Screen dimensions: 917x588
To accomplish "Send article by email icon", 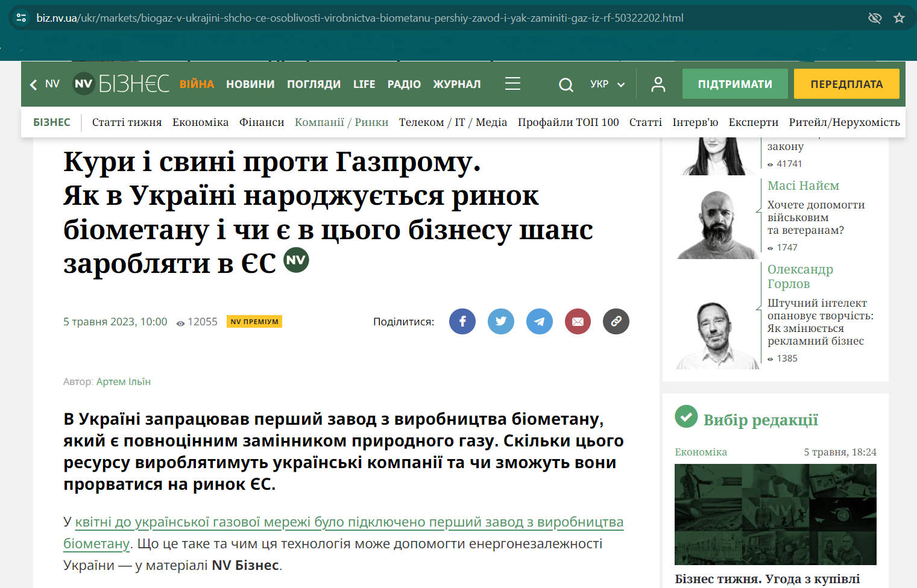I will point(578,322).
